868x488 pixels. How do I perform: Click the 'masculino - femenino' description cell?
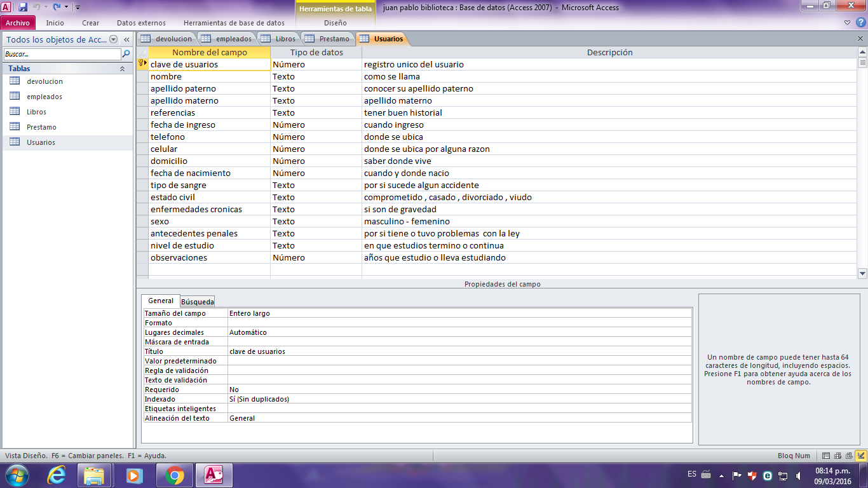pos(609,221)
